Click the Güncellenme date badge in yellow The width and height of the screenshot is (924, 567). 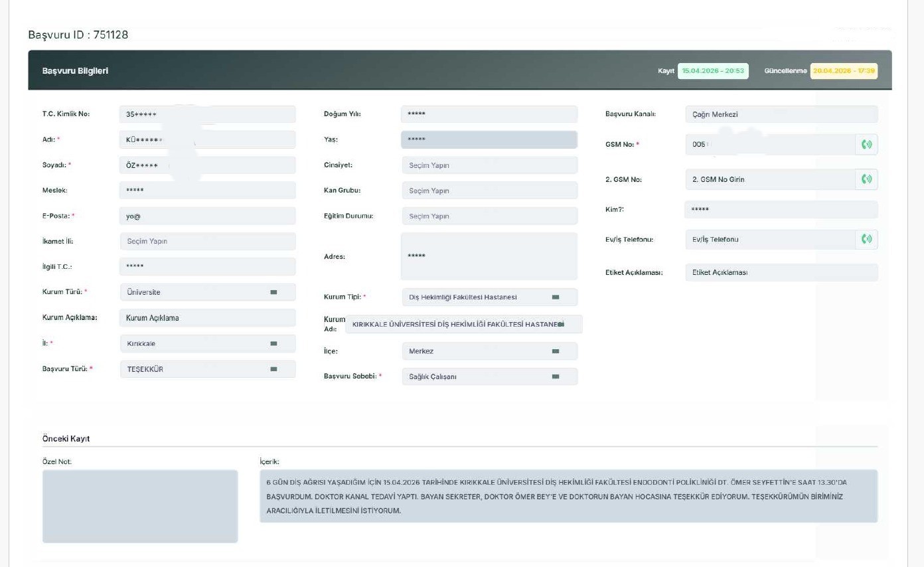click(844, 71)
